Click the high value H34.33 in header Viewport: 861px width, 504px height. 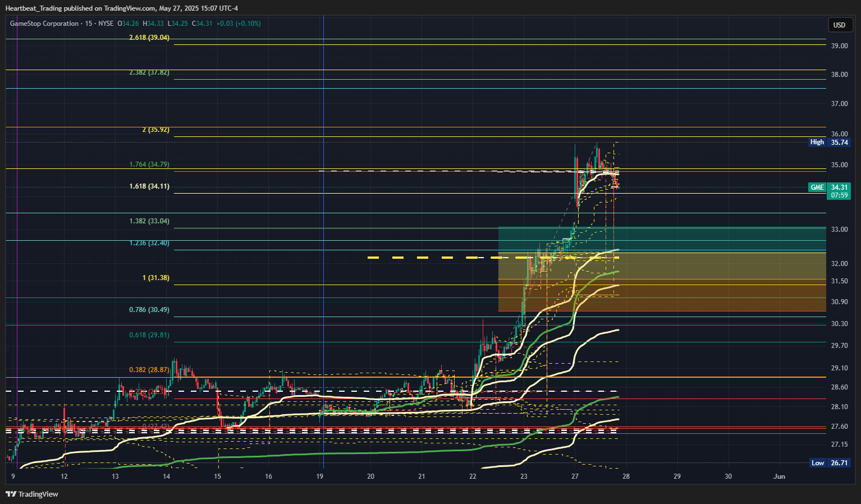tap(153, 24)
